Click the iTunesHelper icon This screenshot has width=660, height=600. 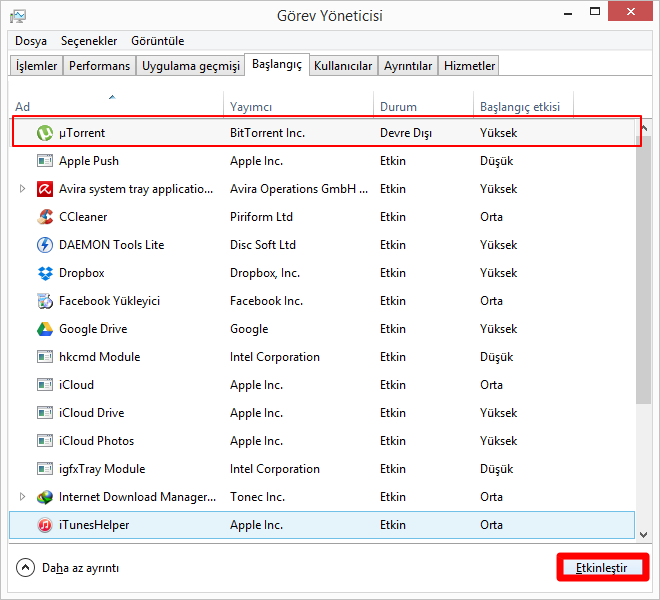click(x=45, y=525)
